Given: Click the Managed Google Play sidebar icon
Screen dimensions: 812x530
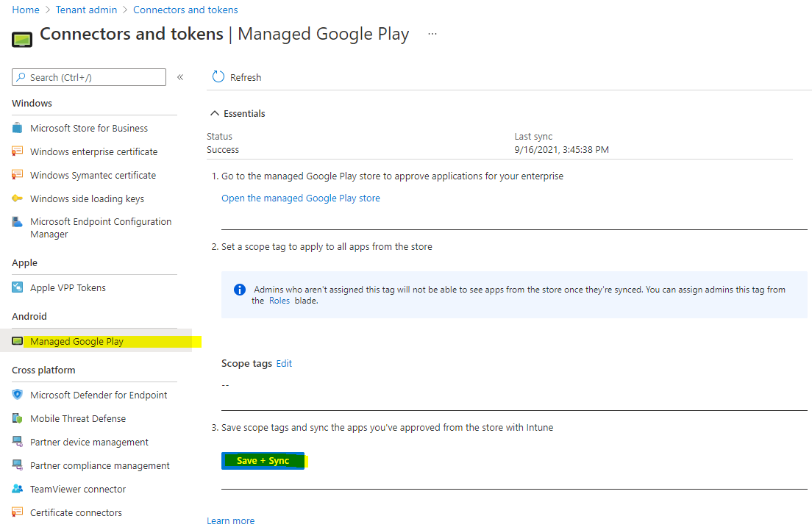Looking at the screenshot, I should (17, 341).
